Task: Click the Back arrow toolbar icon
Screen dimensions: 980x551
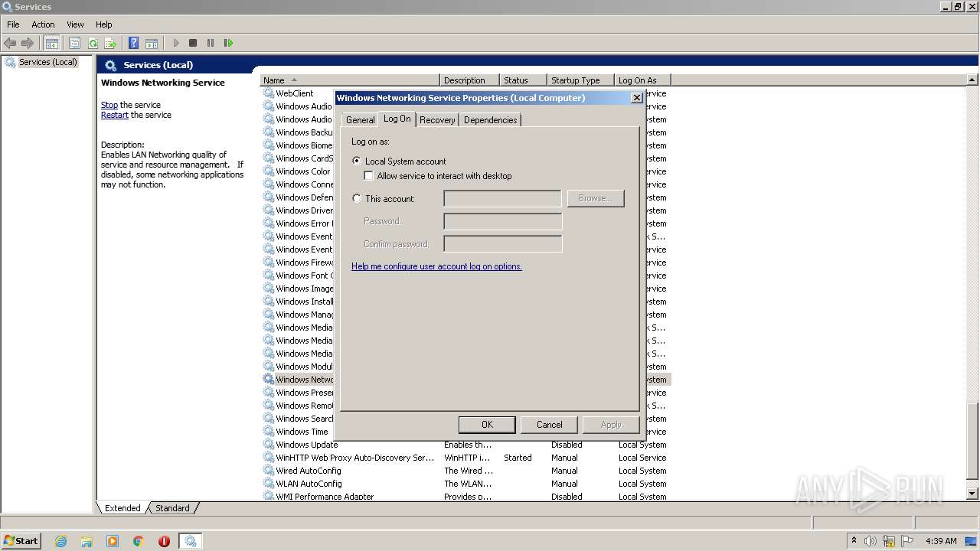Action: [x=10, y=43]
